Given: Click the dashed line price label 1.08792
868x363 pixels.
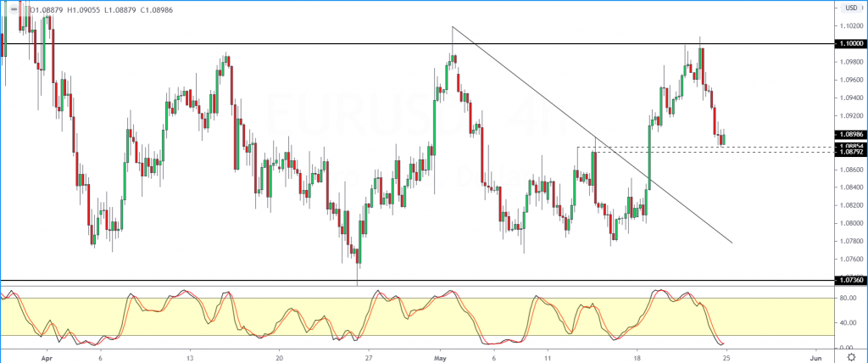Looking at the screenshot, I should (x=850, y=151).
